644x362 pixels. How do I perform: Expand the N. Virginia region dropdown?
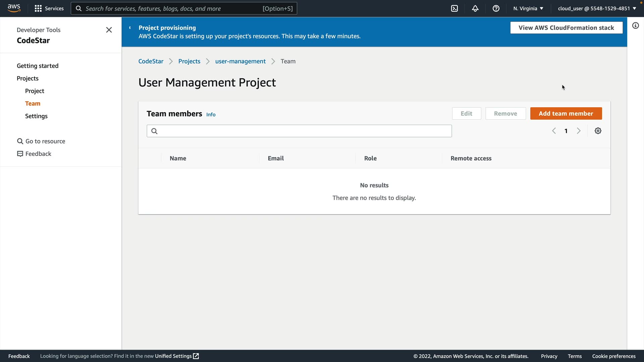(528, 8)
